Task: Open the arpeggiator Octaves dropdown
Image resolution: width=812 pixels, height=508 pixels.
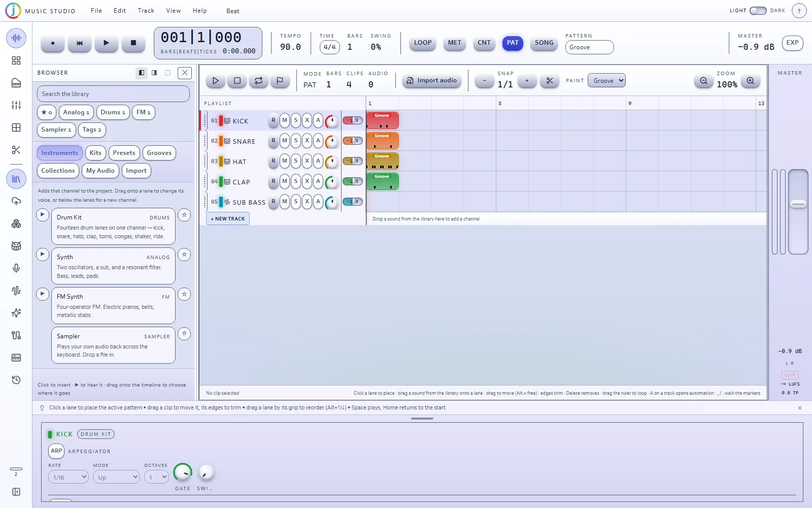Action: tap(156, 477)
